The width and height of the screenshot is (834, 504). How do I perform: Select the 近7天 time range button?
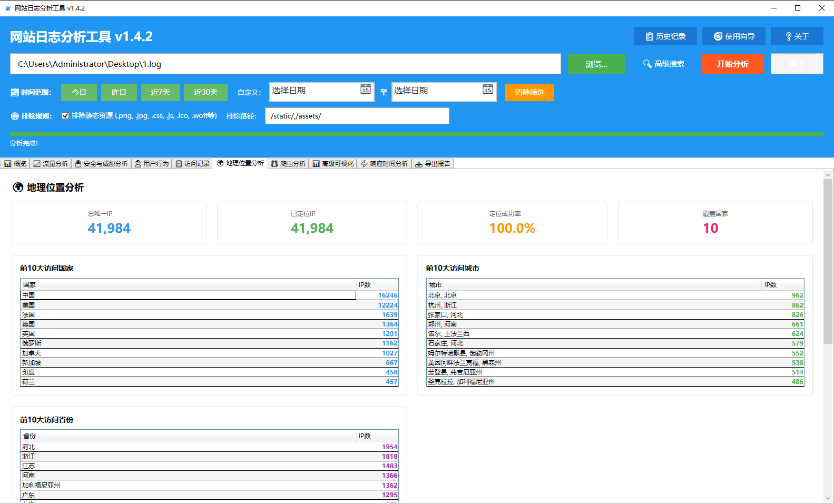[x=160, y=92]
